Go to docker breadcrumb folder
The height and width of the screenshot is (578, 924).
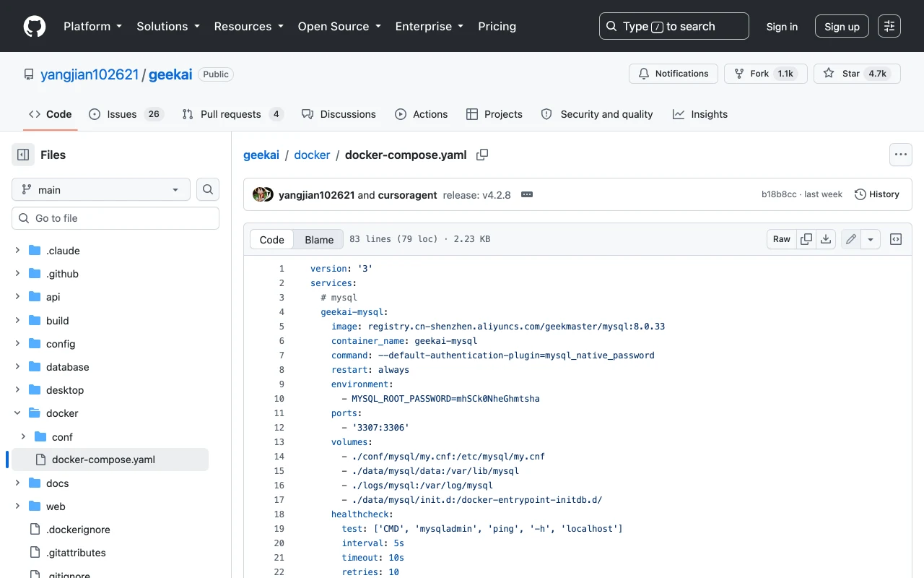click(312, 155)
